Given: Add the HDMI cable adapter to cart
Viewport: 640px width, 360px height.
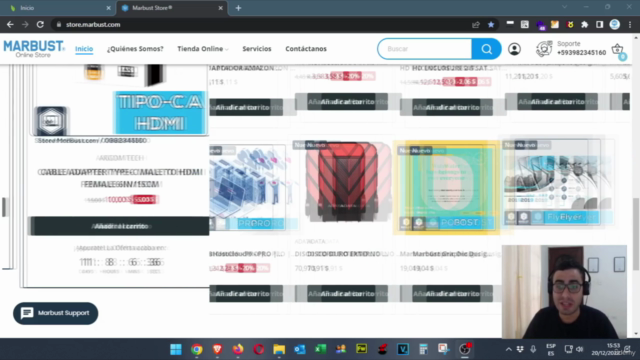Looking at the screenshot, I should [119, 226].
